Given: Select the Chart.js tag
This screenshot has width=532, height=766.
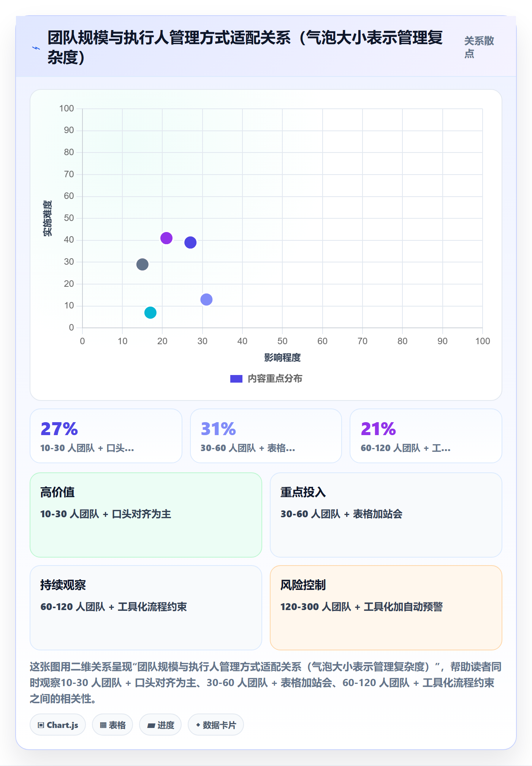Looking at the screenshot, I should coord(58,725).
